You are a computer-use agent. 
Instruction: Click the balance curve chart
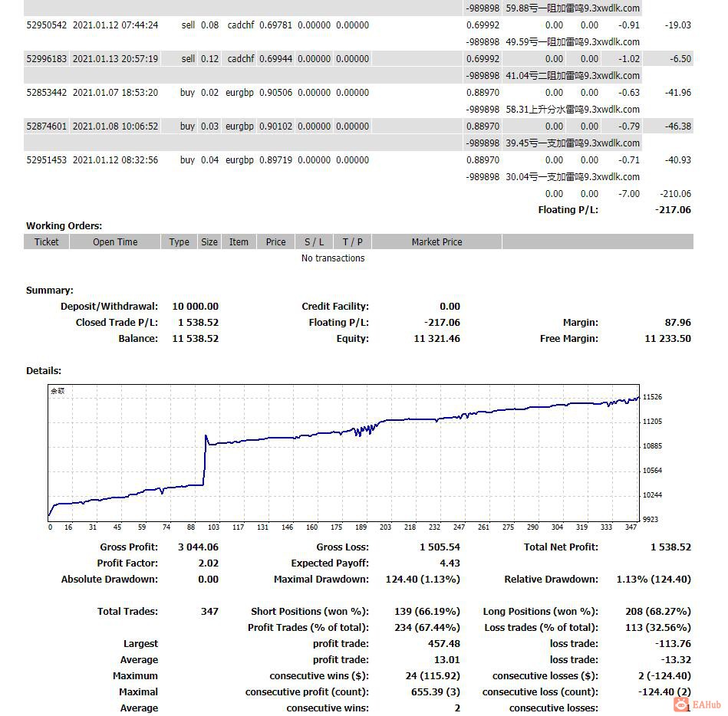(x=344, y=452)
